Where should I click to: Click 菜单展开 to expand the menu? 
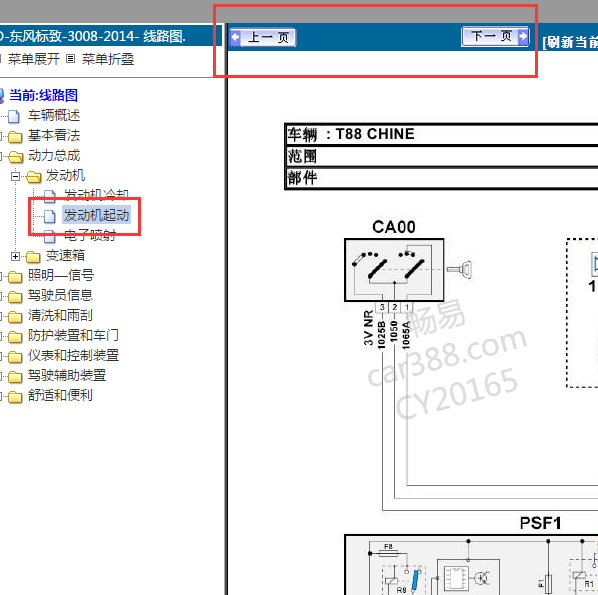[34, 59]
